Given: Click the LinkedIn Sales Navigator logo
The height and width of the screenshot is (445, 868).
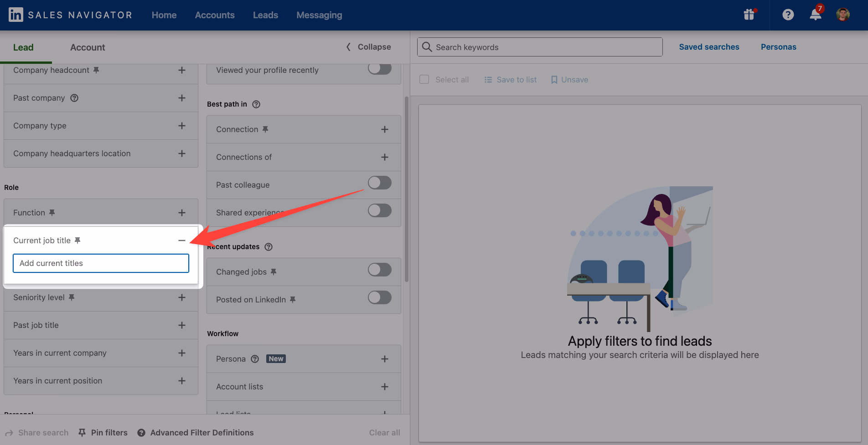Looking at the screenshot, I should pyautogui.click(x=71, y=15).
